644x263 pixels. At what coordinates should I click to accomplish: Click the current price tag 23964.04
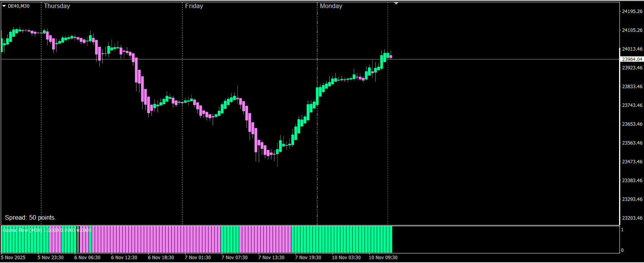click(632, 59)
